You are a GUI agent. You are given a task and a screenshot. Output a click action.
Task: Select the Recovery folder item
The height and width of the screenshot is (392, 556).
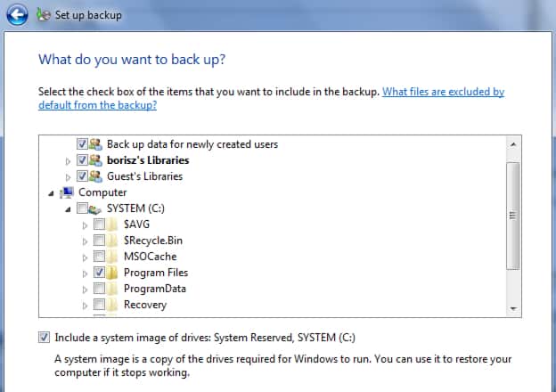(x=144, y=305)
